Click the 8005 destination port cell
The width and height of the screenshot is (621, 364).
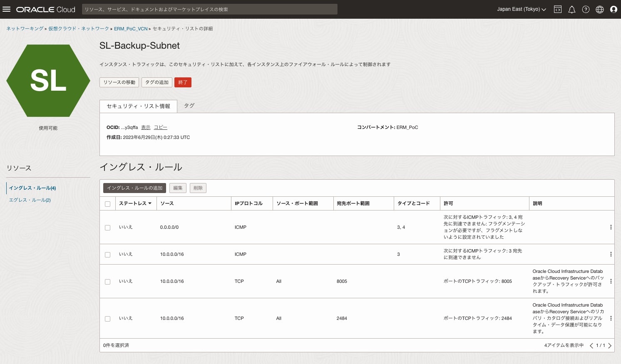tap(342, 281)
